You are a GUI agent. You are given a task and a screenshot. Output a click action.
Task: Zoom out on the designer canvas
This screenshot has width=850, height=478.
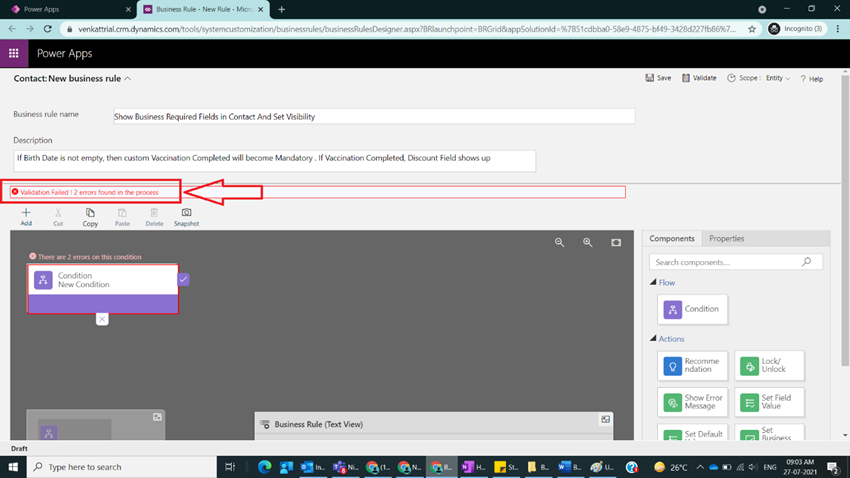559,242
